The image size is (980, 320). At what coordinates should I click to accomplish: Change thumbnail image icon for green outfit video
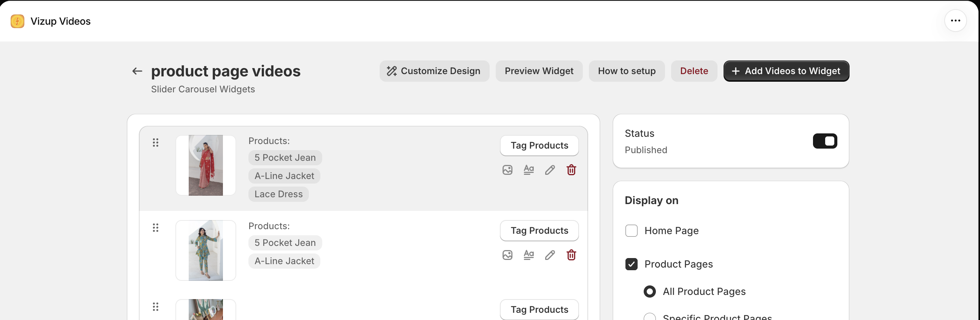508,255
